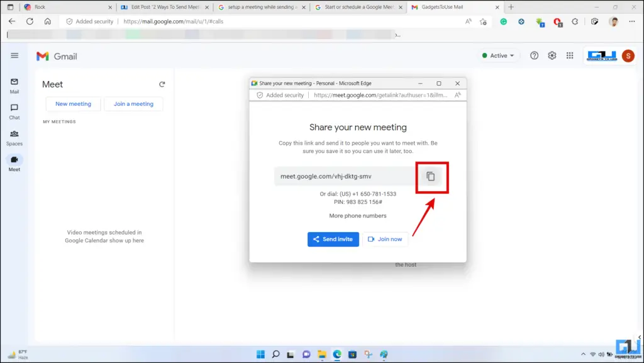The image size is (644, 363).
Task: Open Read aloud icon in main address bar
Action: pyautogui.click(x=468, y=21)
